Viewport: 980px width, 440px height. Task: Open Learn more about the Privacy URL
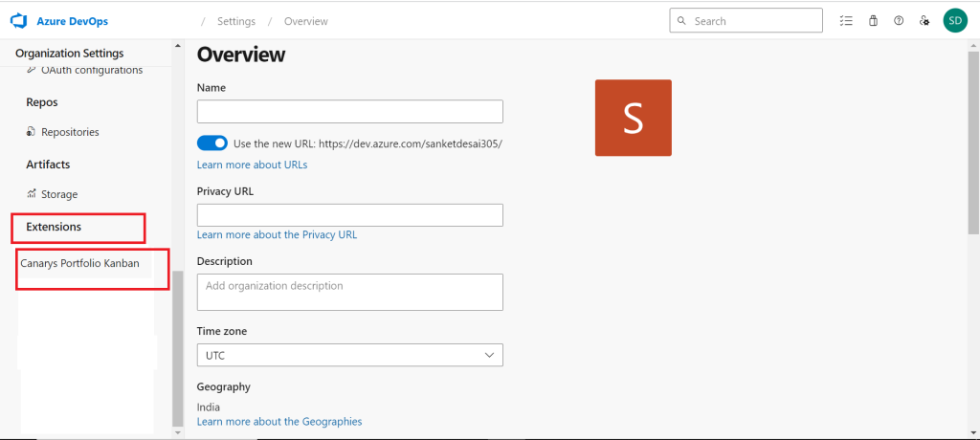point(277,234)
